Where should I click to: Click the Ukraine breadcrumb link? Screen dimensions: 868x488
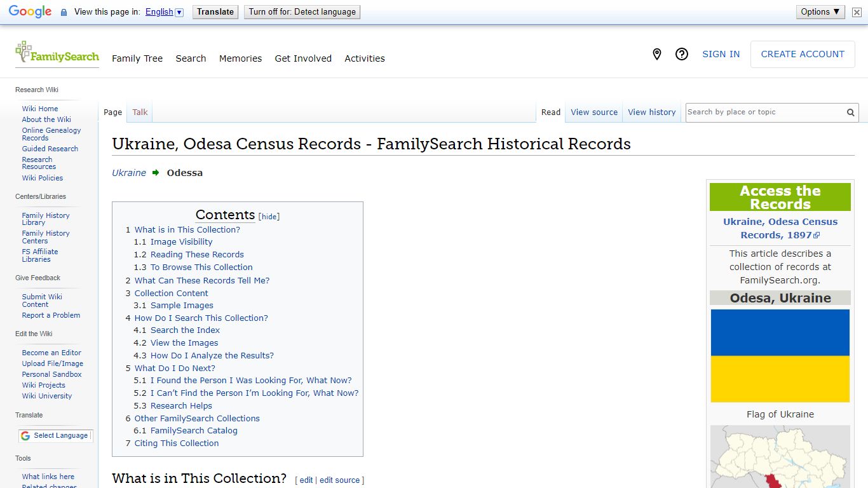(129, 173)
